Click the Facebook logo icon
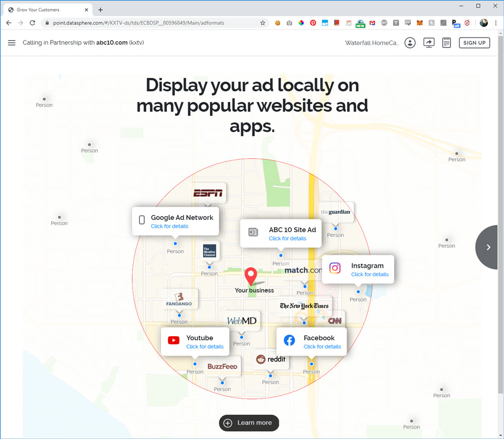This screenshot has width=504, height=439. coord(289,341)
